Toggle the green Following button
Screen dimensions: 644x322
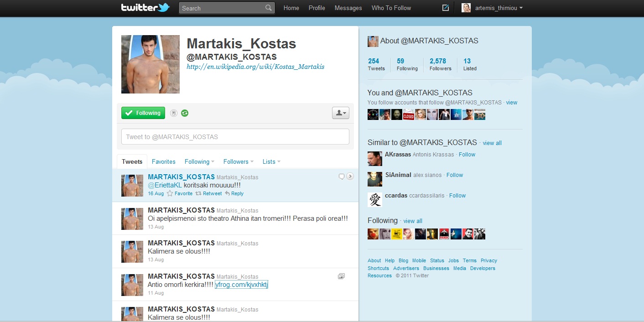coord(143,113)
